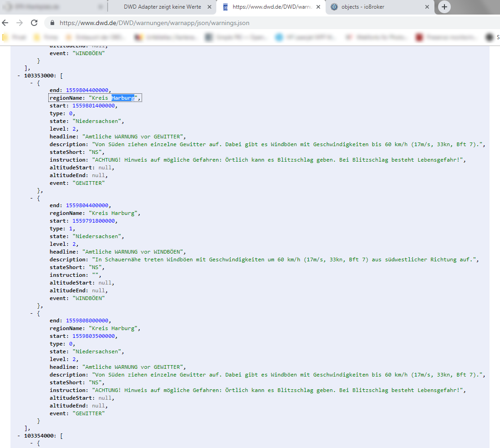Collapse the third Kreis Harburg object
The width and height of the screenshot is (500, 448).
point(31,313)
